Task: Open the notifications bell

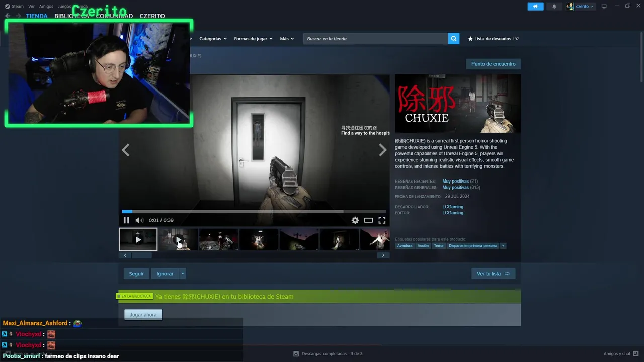Action: [554, 6]
